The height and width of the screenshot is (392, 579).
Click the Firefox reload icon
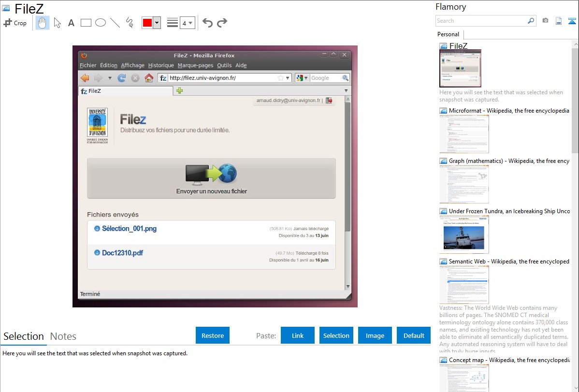pos(121,78)
